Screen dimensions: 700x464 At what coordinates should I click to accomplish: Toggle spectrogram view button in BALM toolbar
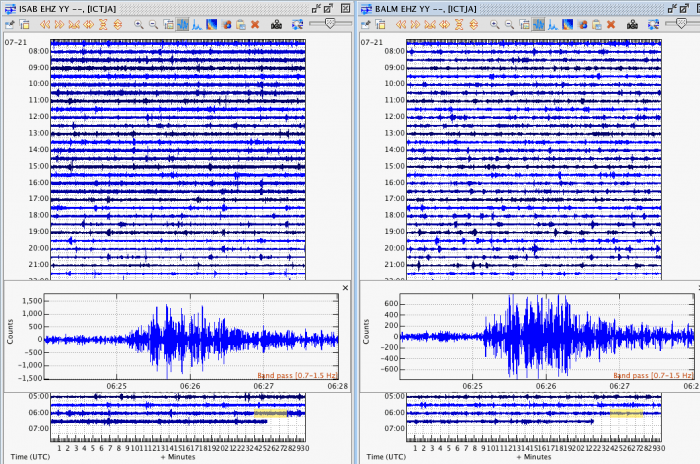tap(567, 25)
